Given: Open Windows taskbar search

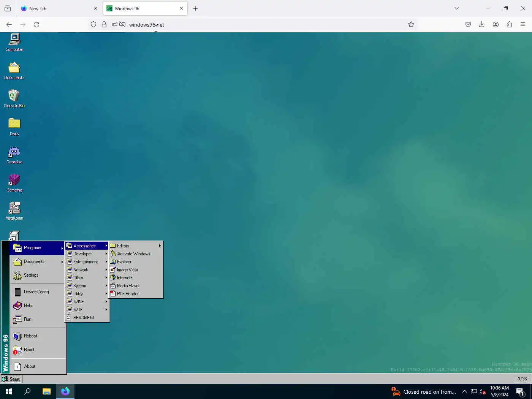Looking at the screenshot, I should 27,391.
